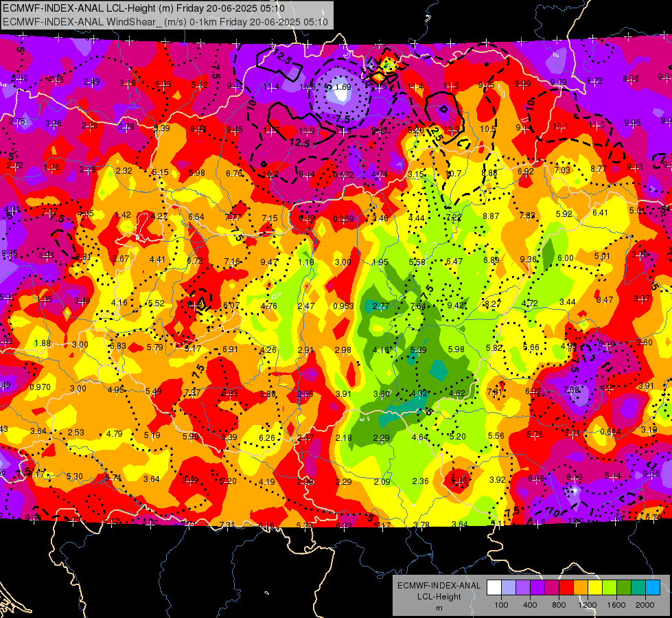This screenshot has width=672, height=618.
Task: Click the grid value '6.41'
Action: pos(600,212)
